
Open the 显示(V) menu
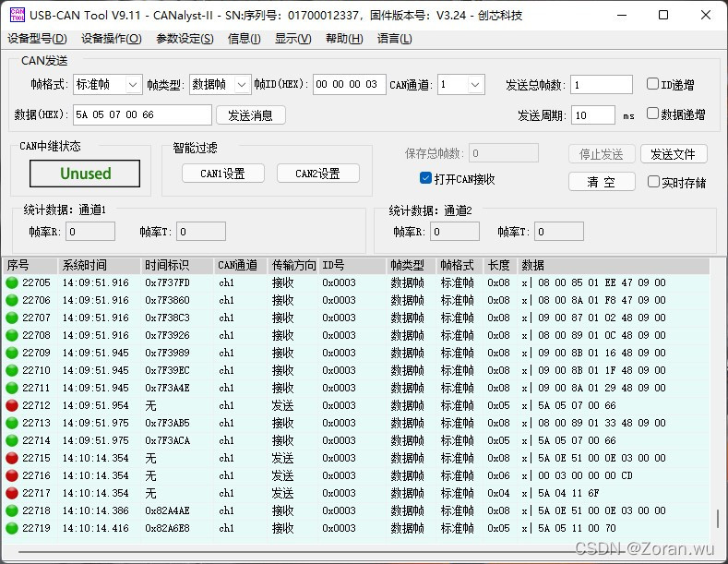pyautogui.click(x=293, y=39)
